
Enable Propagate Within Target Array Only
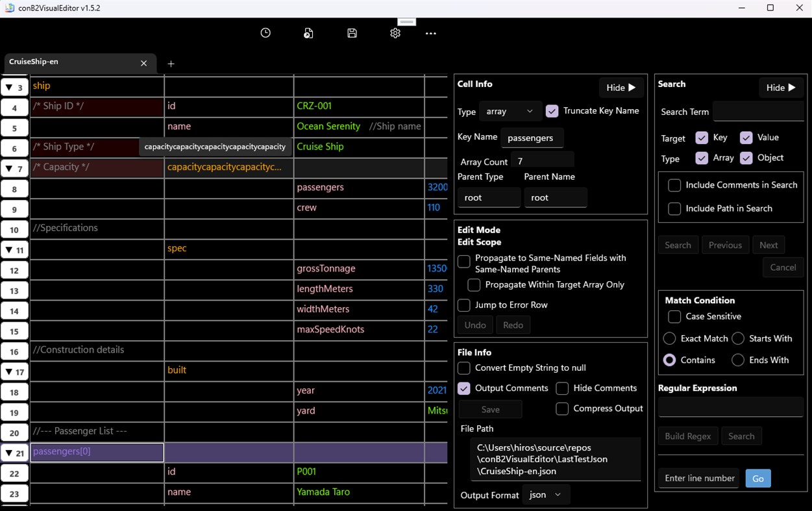474,285
